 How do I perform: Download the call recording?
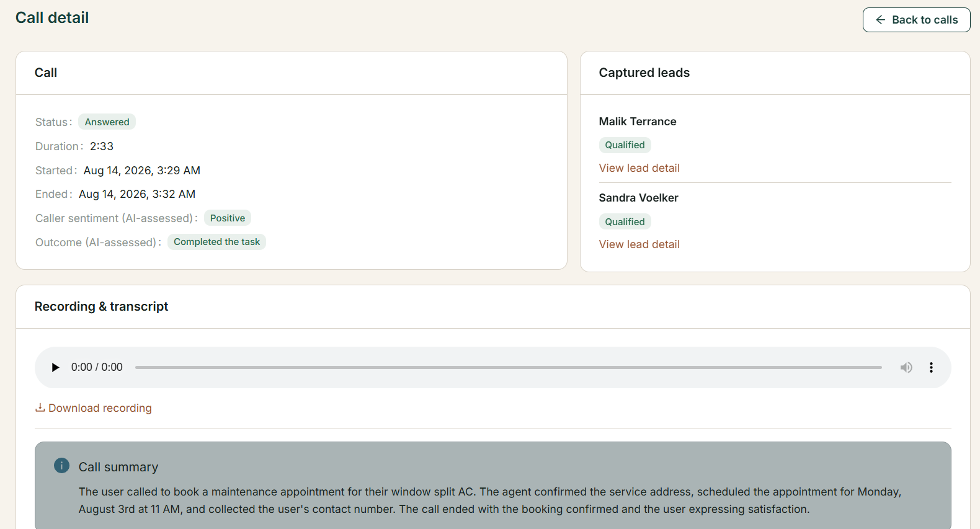94,408
